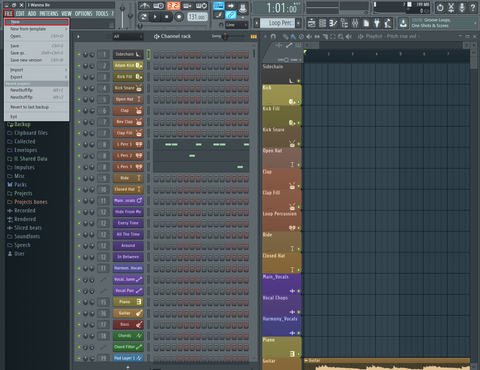
Task: Click the master volume slider
Action: pos(123,15)
